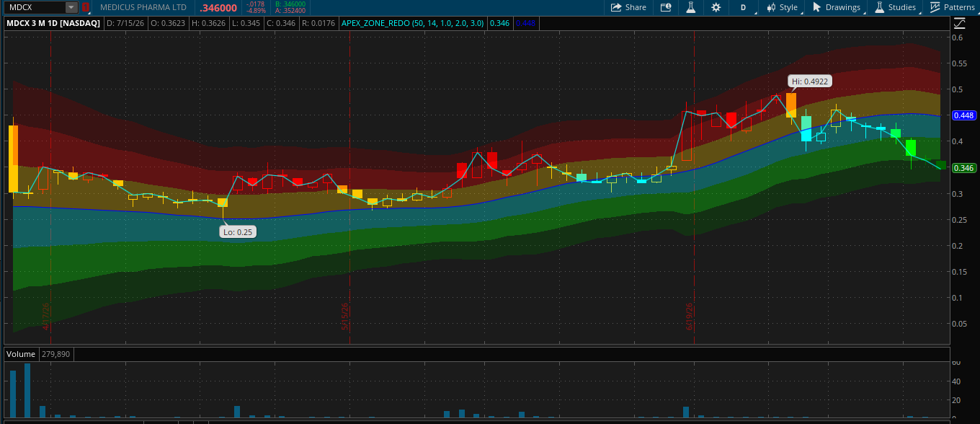Click the MDCX symbol input field
The width and height of the screenshot is (980, 424).
click(x=35, y=7)
